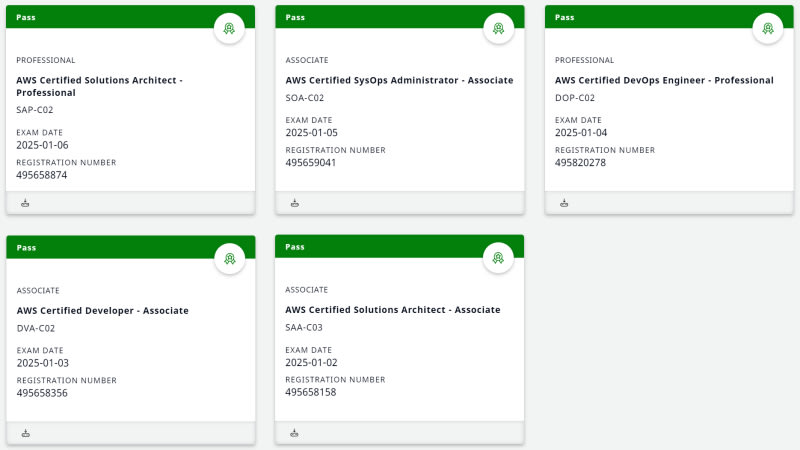Screen dimensions: 800x450
Task: Click the Pass header on the SysOps card
Action: pyautogui.click(x=295, y=17)
